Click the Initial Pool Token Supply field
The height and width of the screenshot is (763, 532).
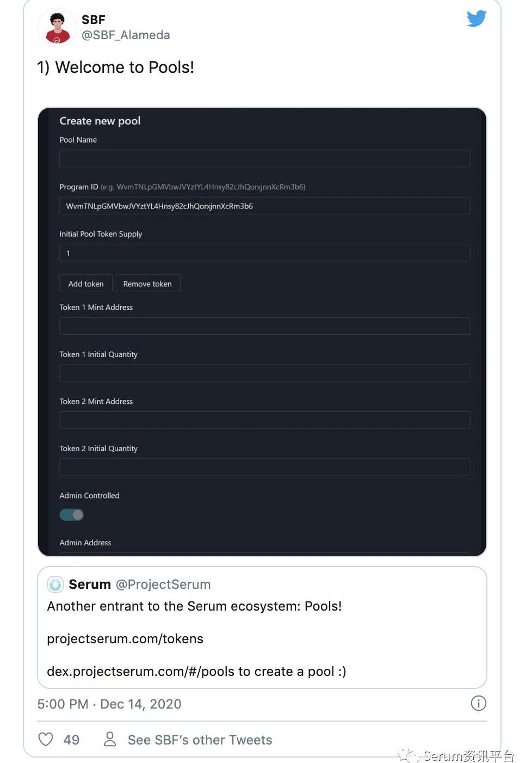click(x=264, y=253)
